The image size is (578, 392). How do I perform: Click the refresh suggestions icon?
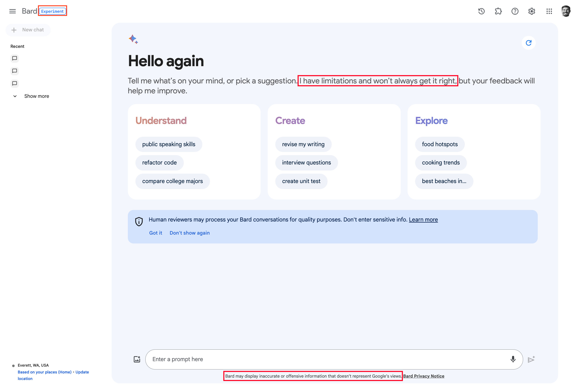[x=528, y=43]
